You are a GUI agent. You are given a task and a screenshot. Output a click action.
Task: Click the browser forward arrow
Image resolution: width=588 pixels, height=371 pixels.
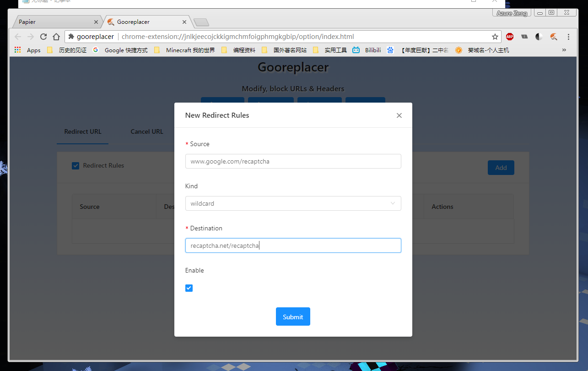click(x=31, y=37)
